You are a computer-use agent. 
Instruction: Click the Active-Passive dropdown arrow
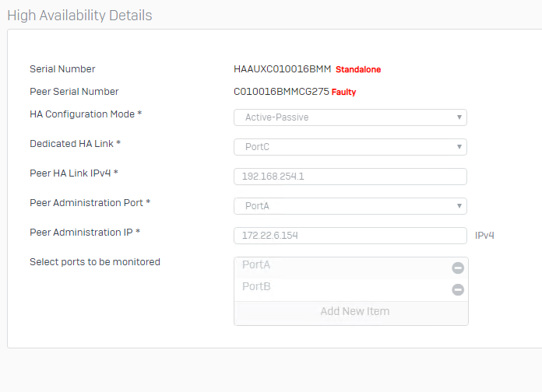[x=459, y=117]
